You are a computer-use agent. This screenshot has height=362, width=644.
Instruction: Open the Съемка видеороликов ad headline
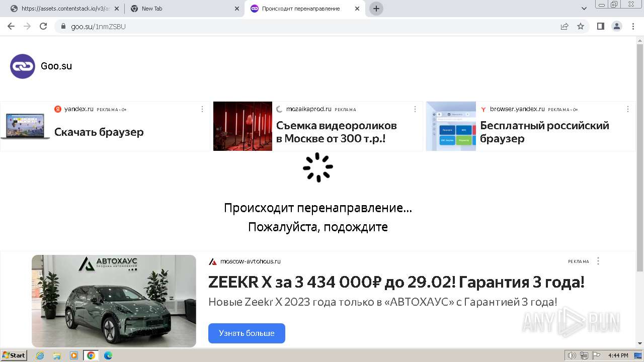[337, 132]
